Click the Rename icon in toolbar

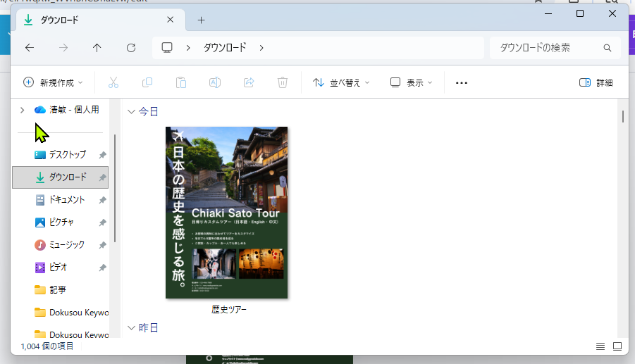[215, 82]
